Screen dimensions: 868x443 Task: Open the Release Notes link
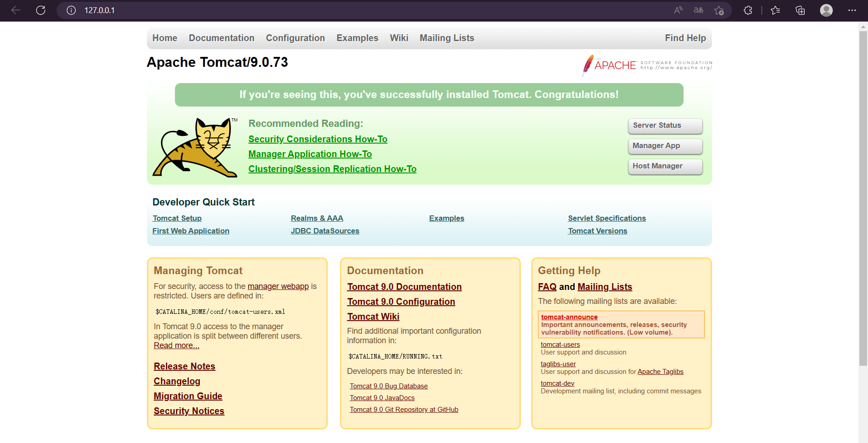(184, 366)
